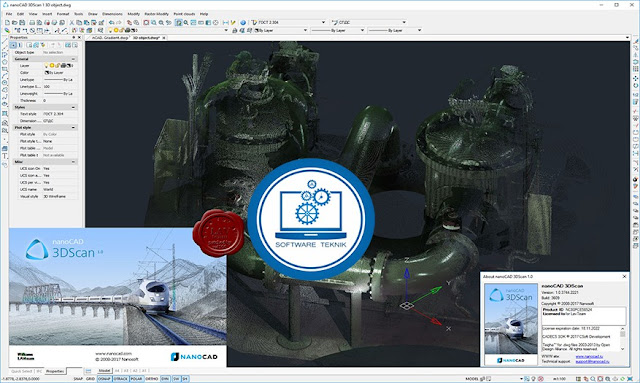The height and width of the screenshot is (383, 640).
Task: Open the Point clouds menu
Action: point(184,14)
